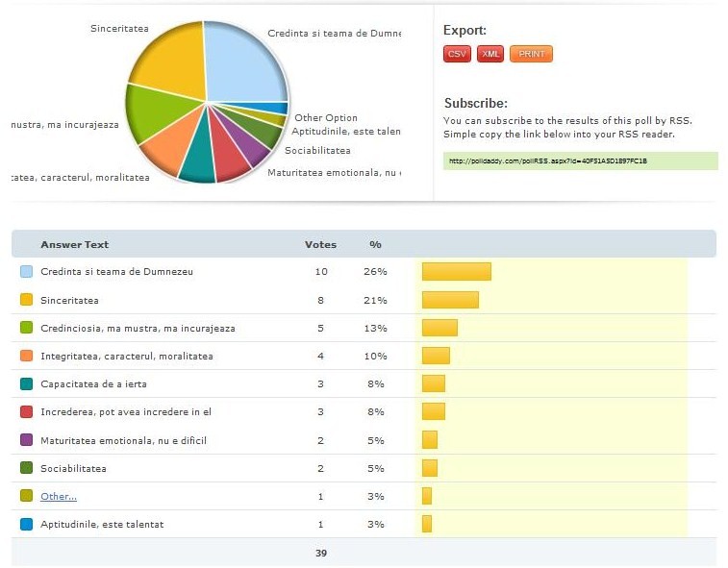
Task: Click blue swatch for Aptitudinile, este talentat
Action: pyautogui.click(x=26, y=524)
